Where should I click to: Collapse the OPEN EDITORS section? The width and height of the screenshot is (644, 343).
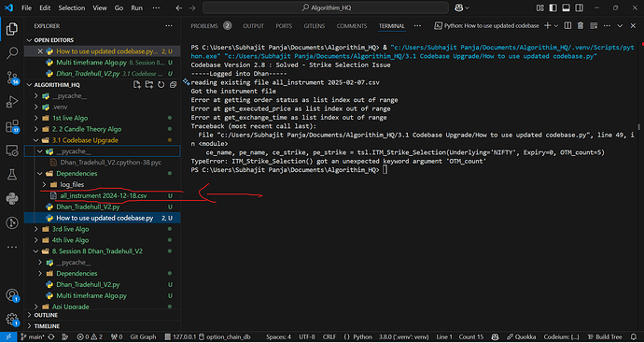tap(29, 40)
